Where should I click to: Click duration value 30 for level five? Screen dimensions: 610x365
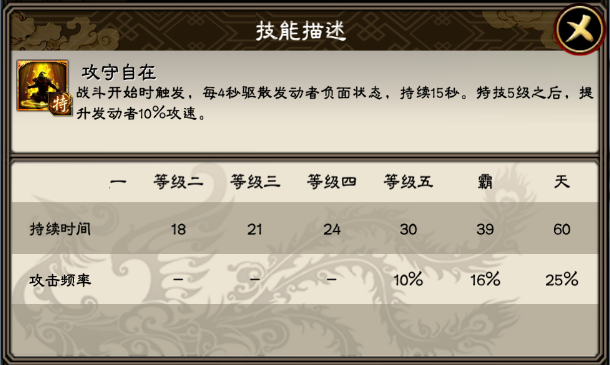(408, 229)
